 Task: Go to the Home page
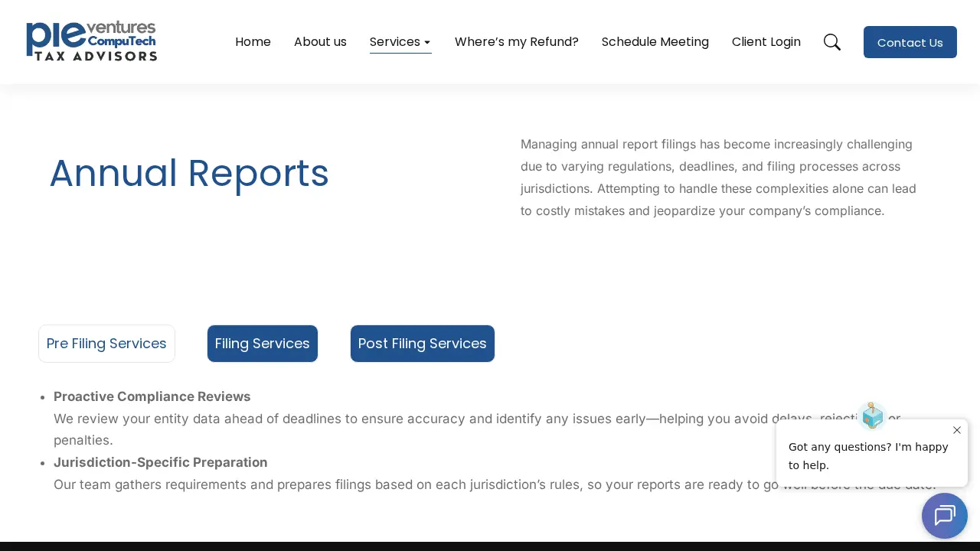click(253, 42)
